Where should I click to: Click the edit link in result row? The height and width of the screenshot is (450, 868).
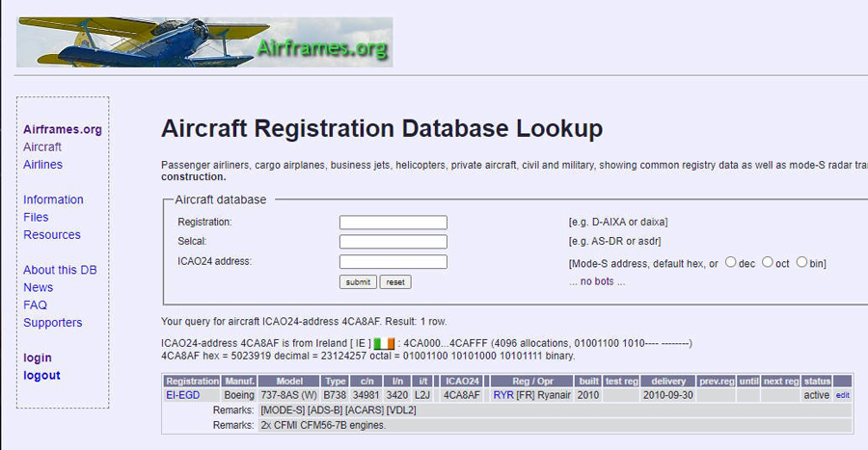(x=843, y=395)
